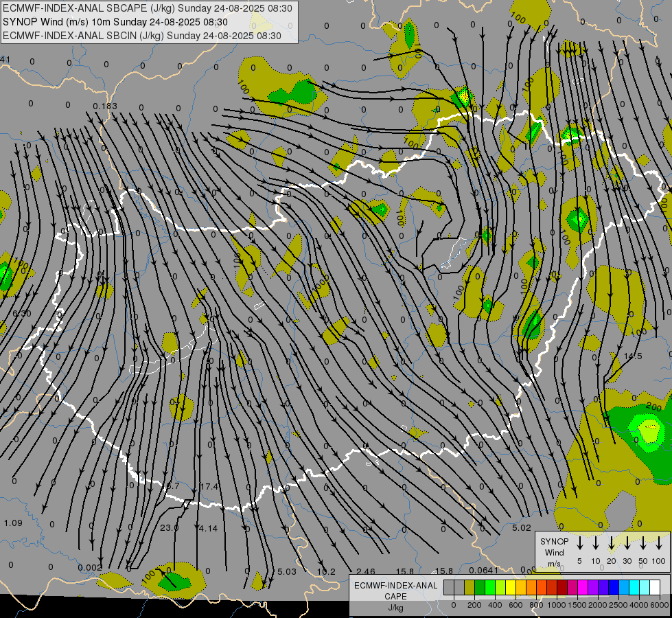Click the J/kg unit label in the legend
Viewport: 672px width, 618px height.
(x=395, y=608)
